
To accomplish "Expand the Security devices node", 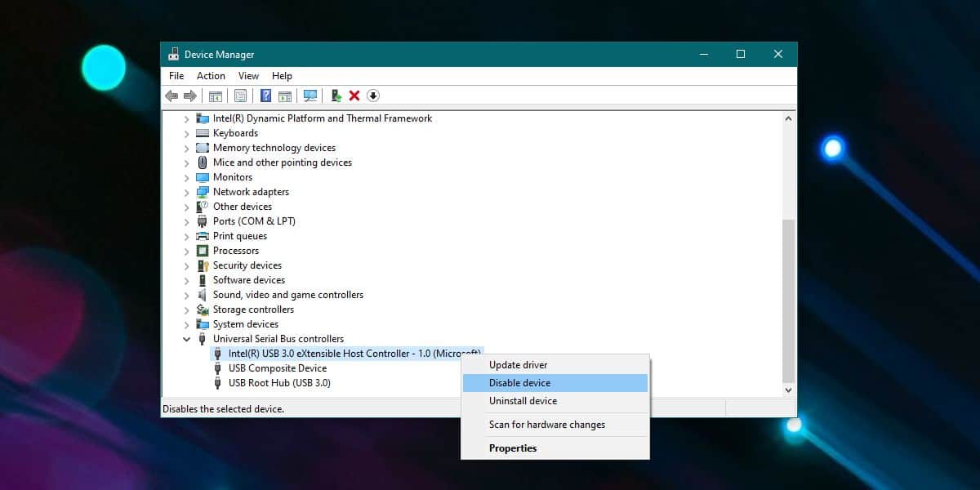I will (x=186, y=265).
